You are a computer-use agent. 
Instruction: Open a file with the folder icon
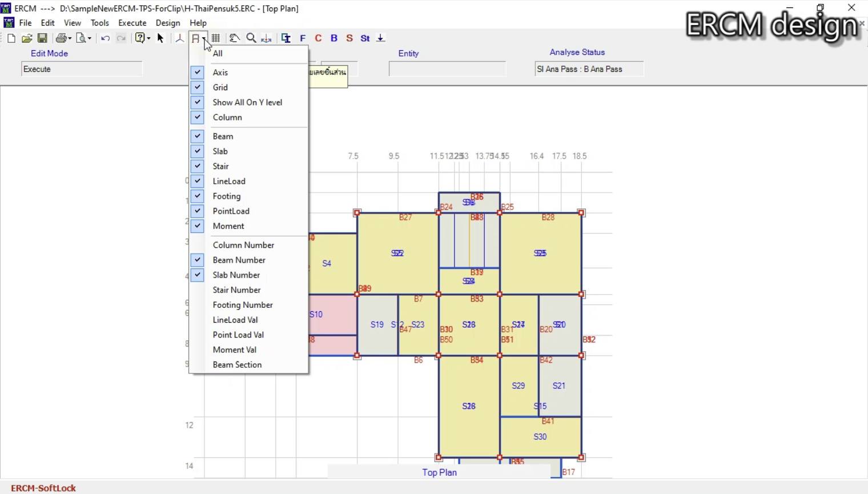[27, 38]
